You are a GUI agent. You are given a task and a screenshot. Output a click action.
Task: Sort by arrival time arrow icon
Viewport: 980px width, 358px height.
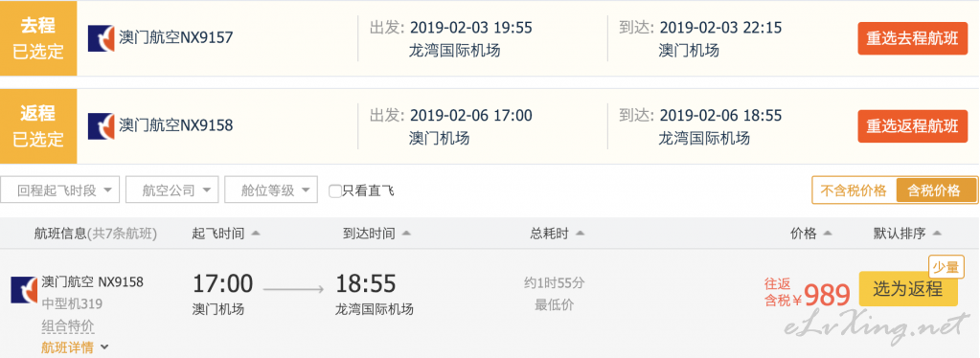tap(406, 234)
